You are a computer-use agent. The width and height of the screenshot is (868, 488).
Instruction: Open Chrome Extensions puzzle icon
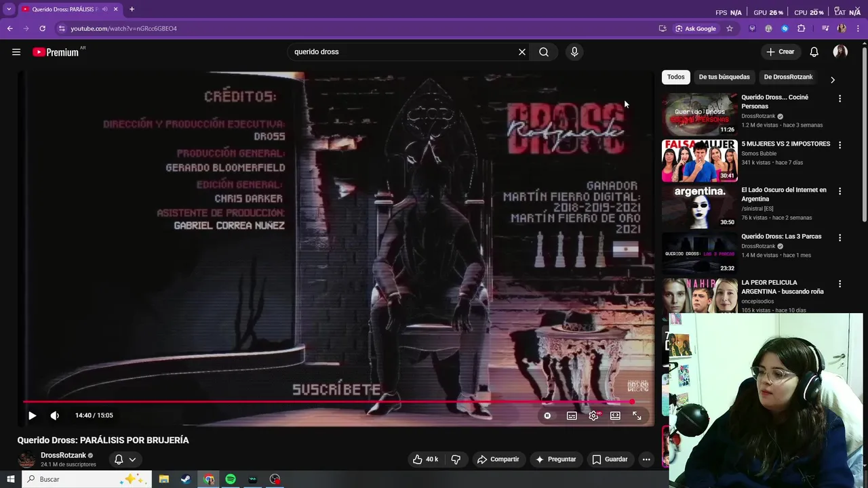click(802, 28)
